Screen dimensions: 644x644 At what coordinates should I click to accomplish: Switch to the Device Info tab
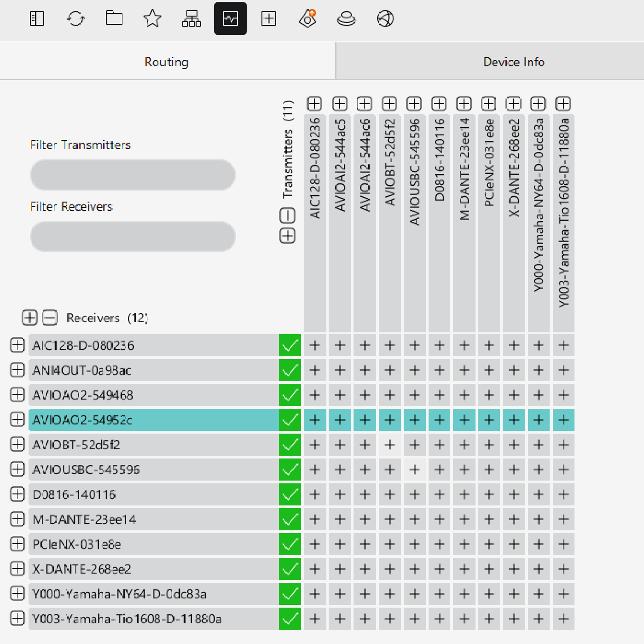click(x=513, y=62)
